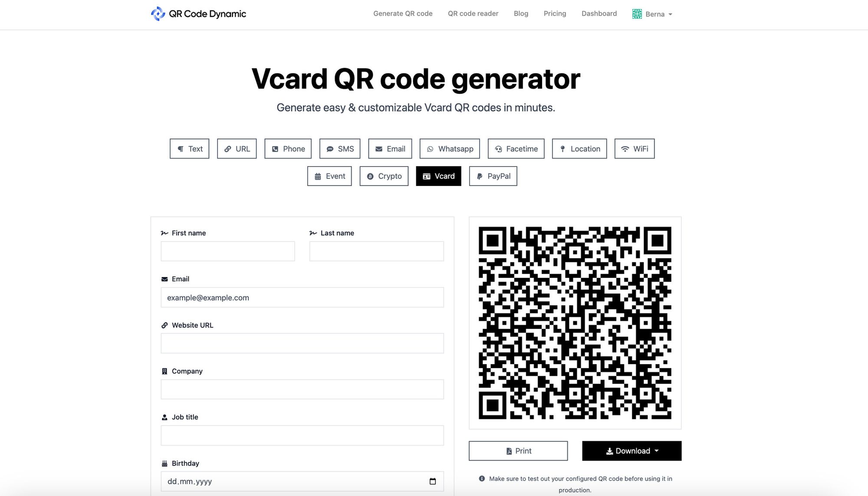This screenshot has height=496, width=868.
Task: Click the Location QR code type icon
Action: (x=579, y=148)
